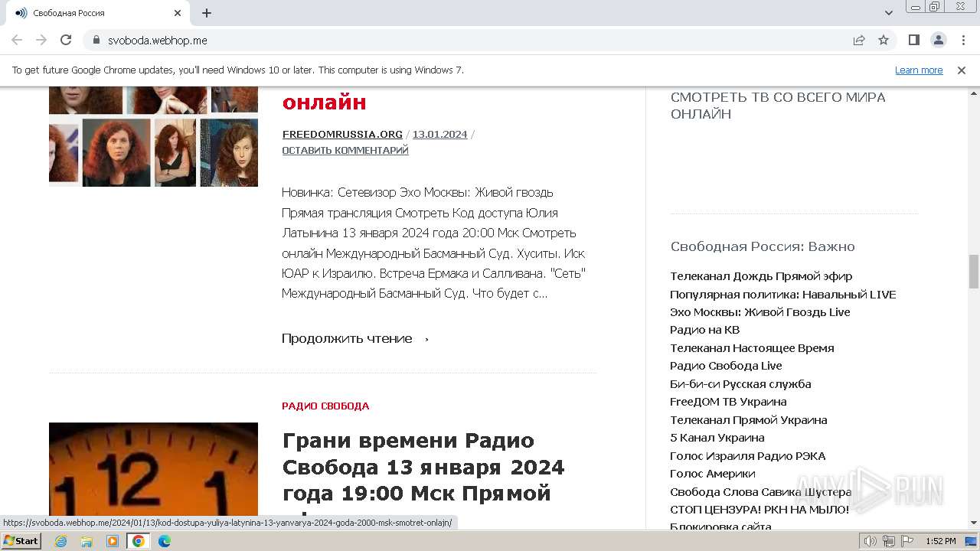Open Радио Свобода Live link

click(x=726, y=366)
